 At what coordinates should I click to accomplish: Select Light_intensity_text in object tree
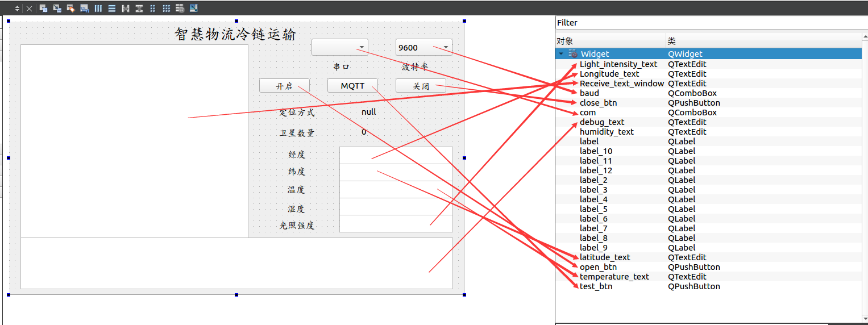coord(618,64)
